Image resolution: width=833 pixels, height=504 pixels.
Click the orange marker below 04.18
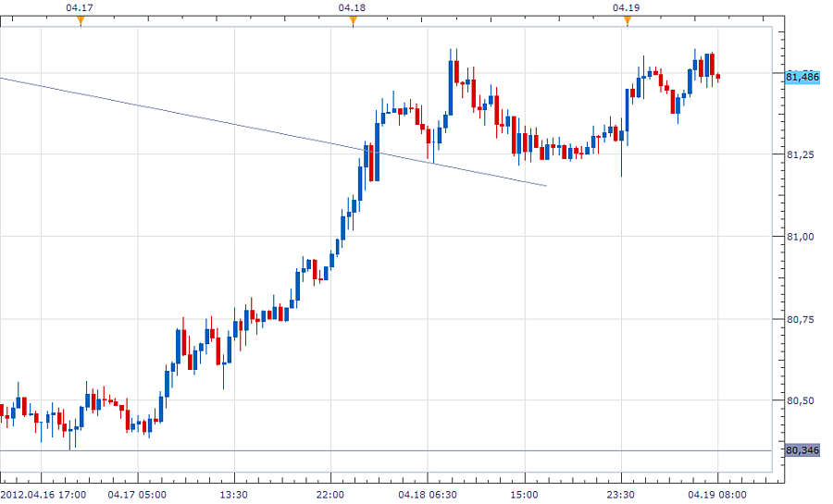click(x=353, y=22)
